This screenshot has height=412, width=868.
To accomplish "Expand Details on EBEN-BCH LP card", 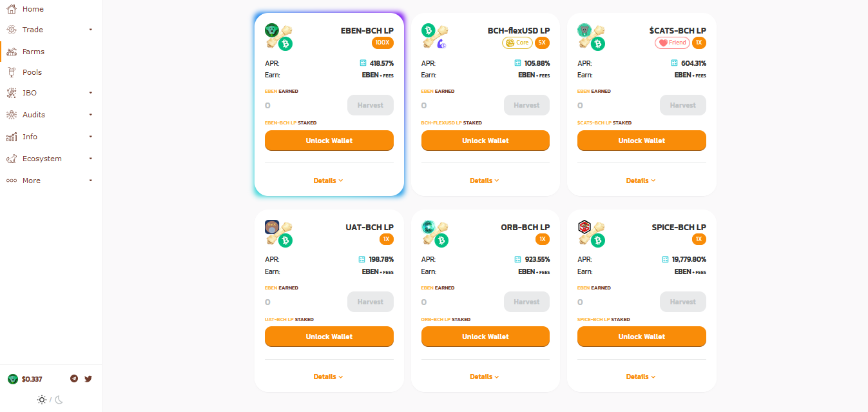I will (329, 181).
